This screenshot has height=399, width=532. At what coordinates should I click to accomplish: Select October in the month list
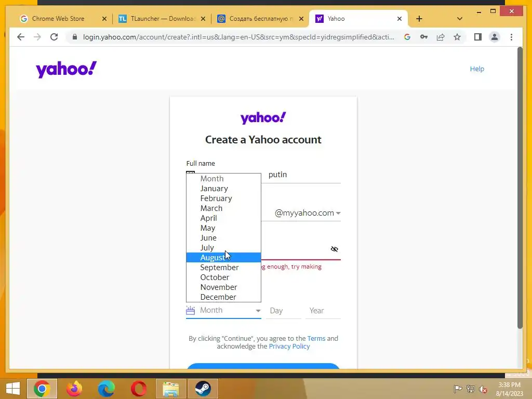(x=223, y=277)
